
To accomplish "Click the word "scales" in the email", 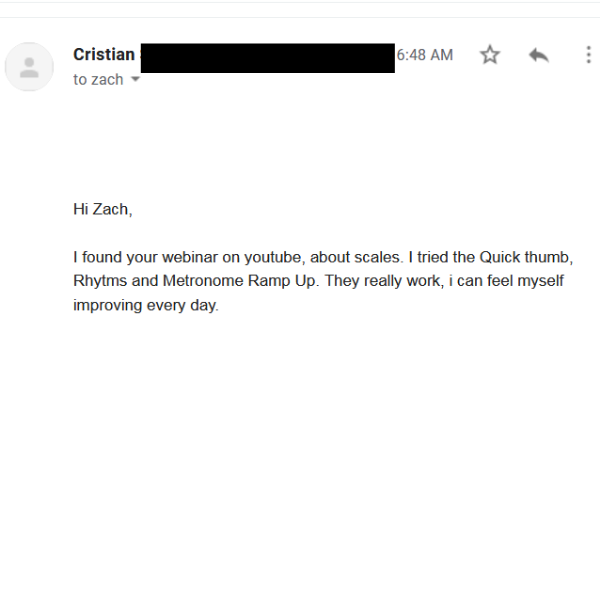I will coord(377,257).
